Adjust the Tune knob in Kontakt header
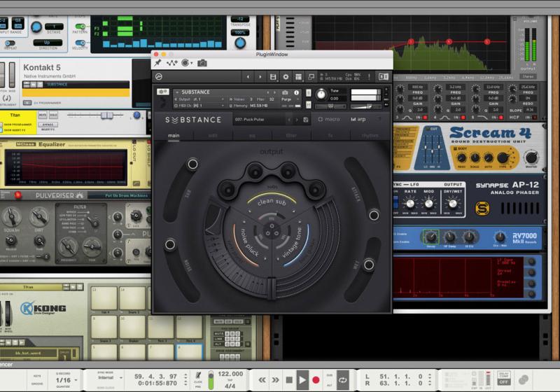The image size is (560, 392). click(321, 94)
